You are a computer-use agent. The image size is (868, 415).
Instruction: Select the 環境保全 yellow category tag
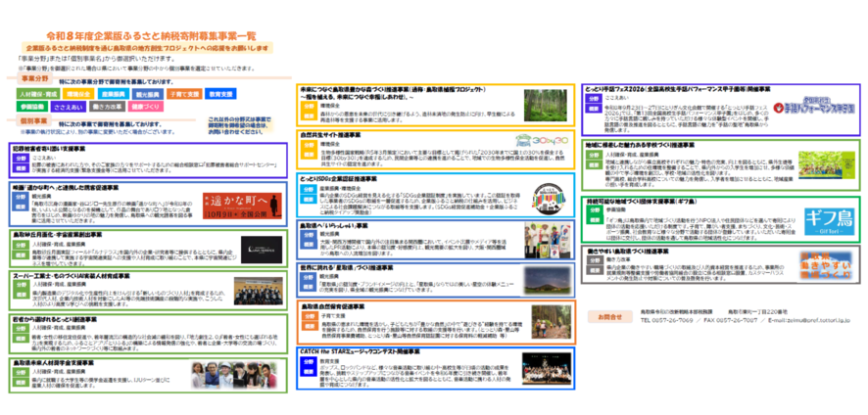point(77,94)
